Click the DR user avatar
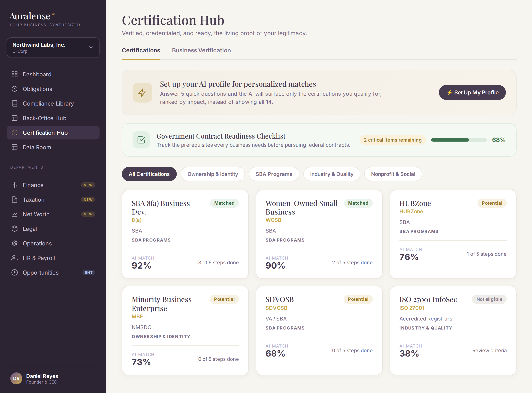532x393 pixels. click(16, 378)
